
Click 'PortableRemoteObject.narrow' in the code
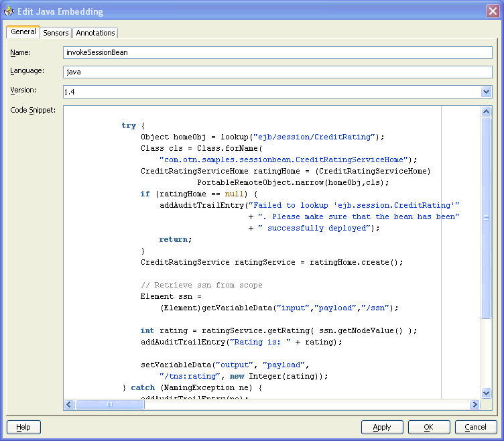coord(260,182)
